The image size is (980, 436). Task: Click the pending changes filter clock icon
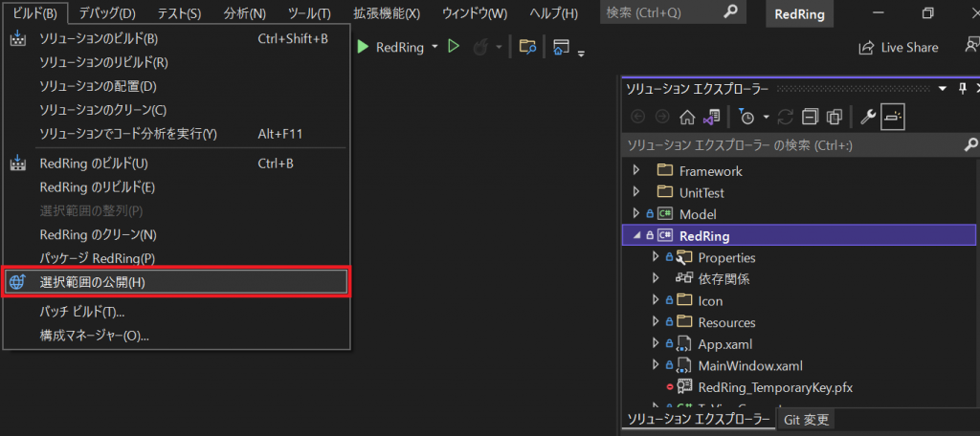coord(746,117)
